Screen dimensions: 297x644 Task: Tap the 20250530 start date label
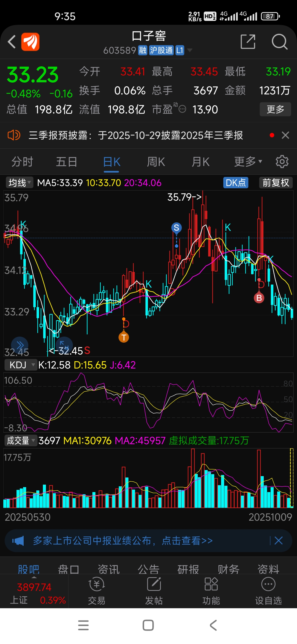[x=28, y=517]
